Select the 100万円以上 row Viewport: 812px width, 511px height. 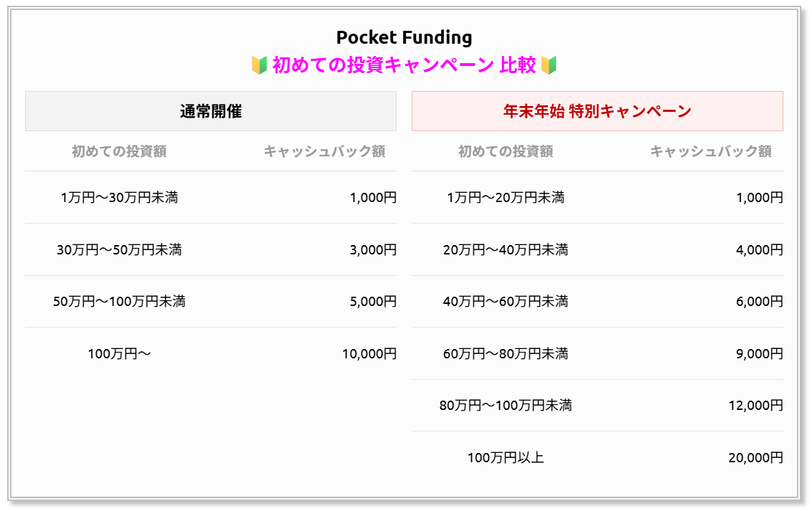tap(597, 457)
